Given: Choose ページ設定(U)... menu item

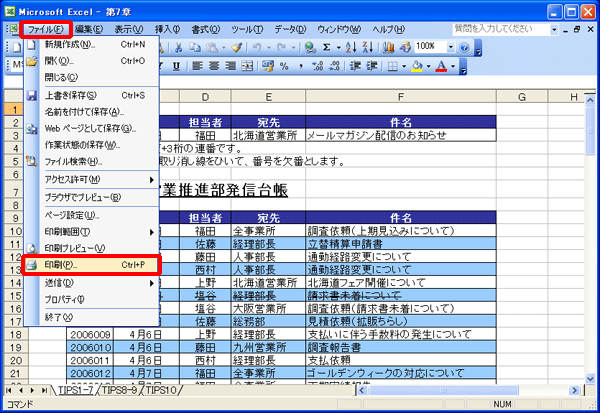Looking at the screenshot, I should click(91, 215).
